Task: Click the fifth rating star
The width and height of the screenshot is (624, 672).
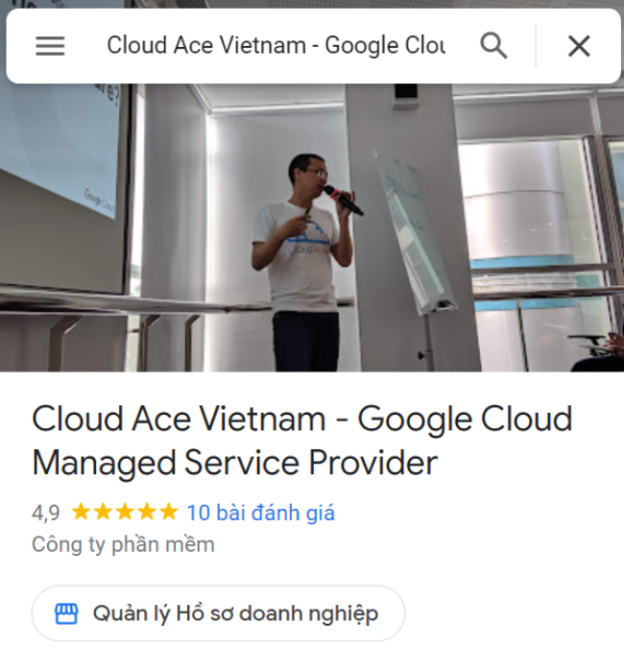Action: click(x=169, y=512)
